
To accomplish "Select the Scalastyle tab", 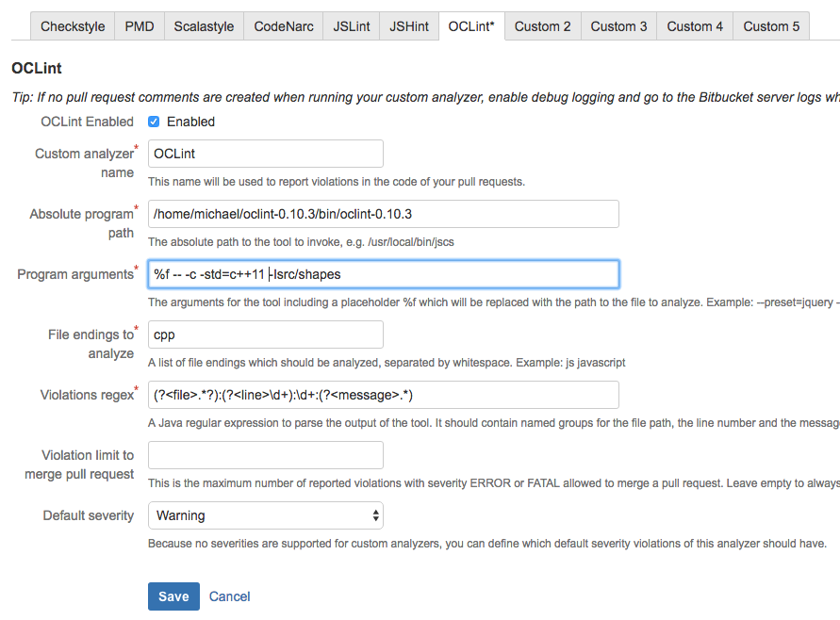I will click(204, 26).
